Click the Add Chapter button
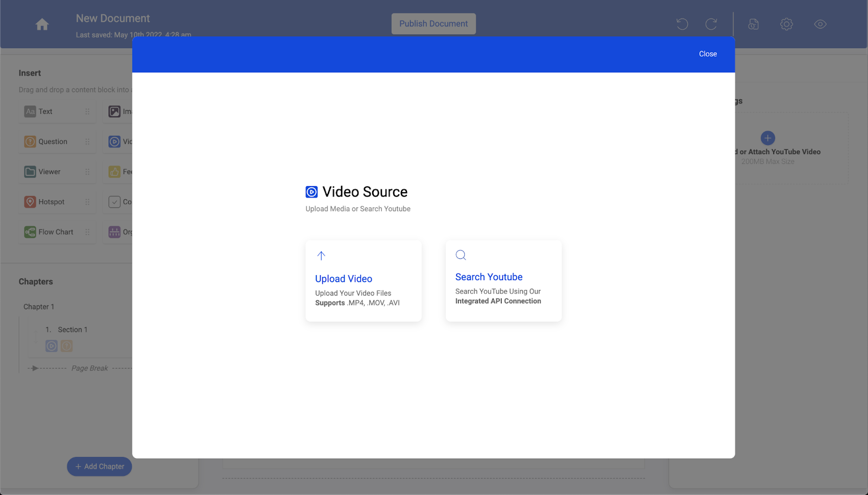This screenshot has height=495, width=868. coord(99,466)
